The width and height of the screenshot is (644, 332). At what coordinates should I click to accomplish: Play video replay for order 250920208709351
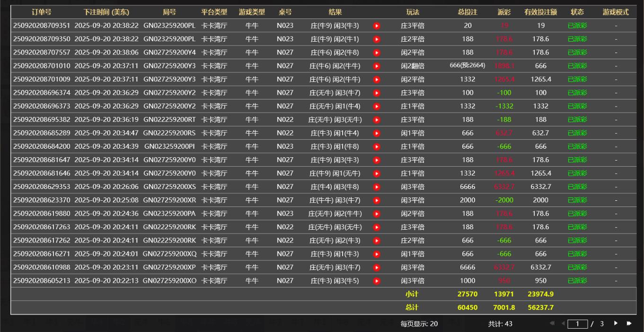(x=377, y=26)
